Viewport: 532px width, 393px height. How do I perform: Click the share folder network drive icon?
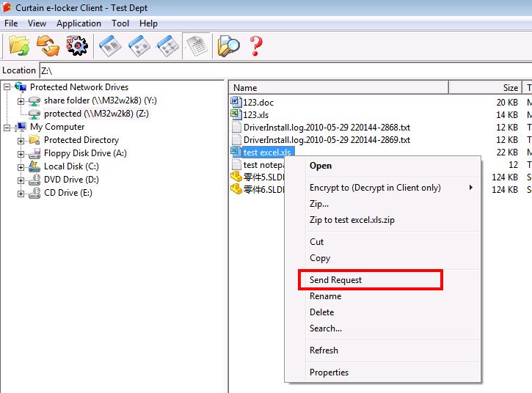pos(34,100)
